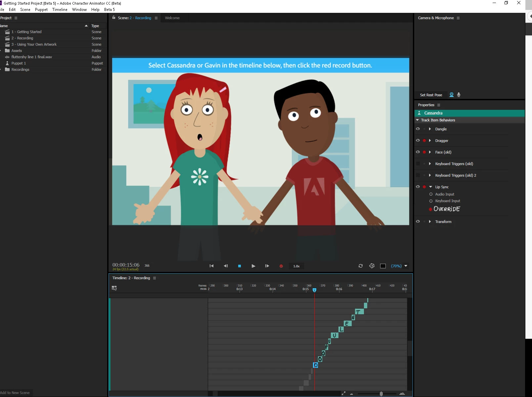Toggle the microphone input icon
Viewport: 532px width, 397px height.
pos(459,95)
